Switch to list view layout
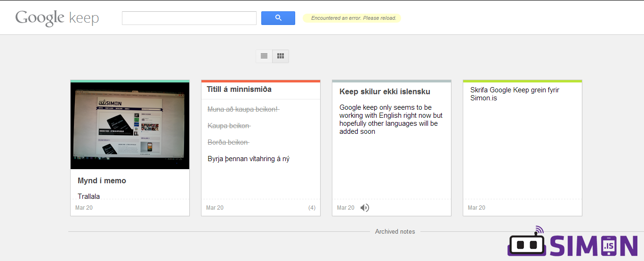644x261 pixels. tap(264, 56)
